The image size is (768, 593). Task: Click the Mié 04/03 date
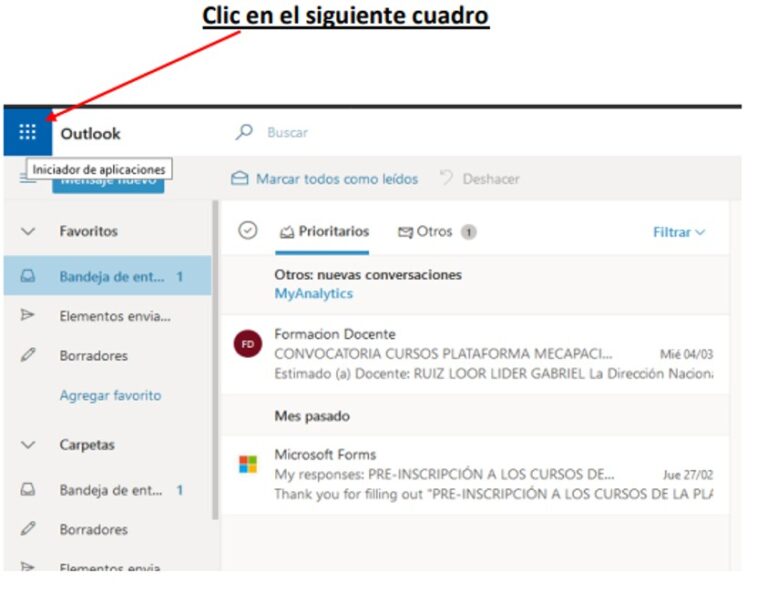686,354
